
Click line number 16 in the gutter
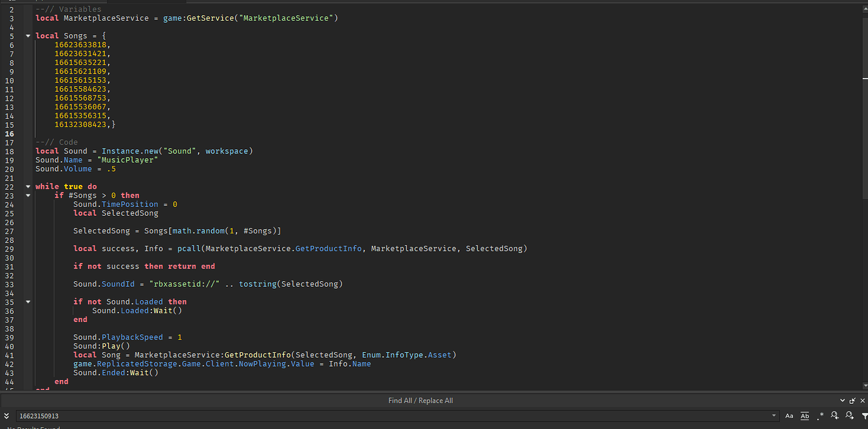tap(9, 133)
